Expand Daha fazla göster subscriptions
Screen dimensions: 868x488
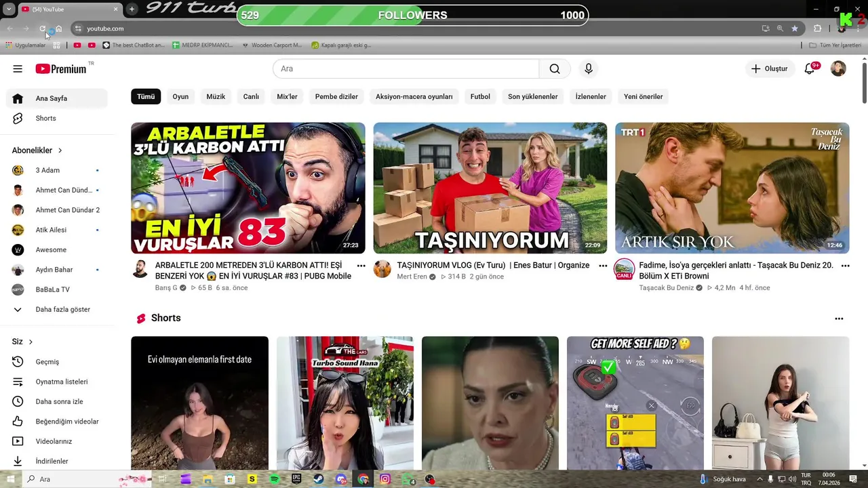click(57, 309)
